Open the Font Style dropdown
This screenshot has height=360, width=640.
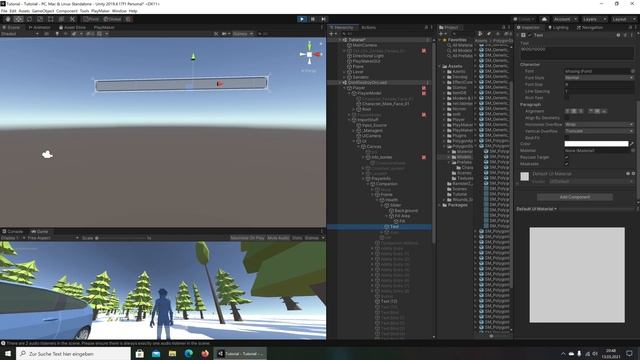pos(599,78)
